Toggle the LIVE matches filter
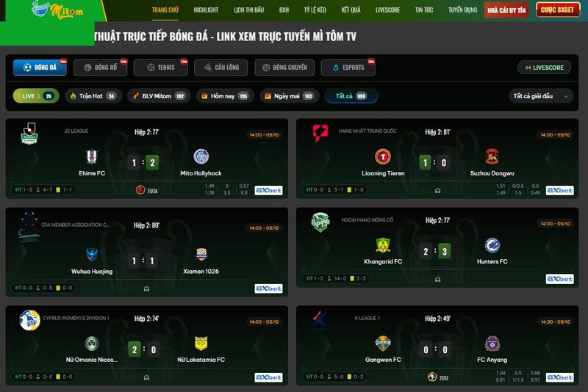 [x=36, y=96]
